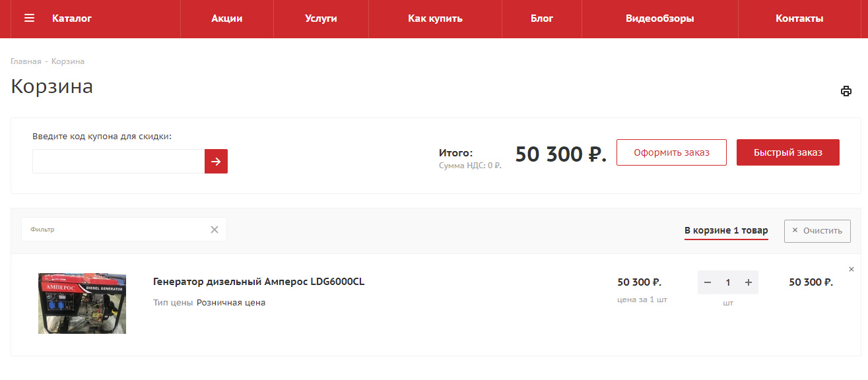The height and width of the screenshot is (380, 868).
Task: Click the Корзина page heading
Action: click(x=51, y=86)
